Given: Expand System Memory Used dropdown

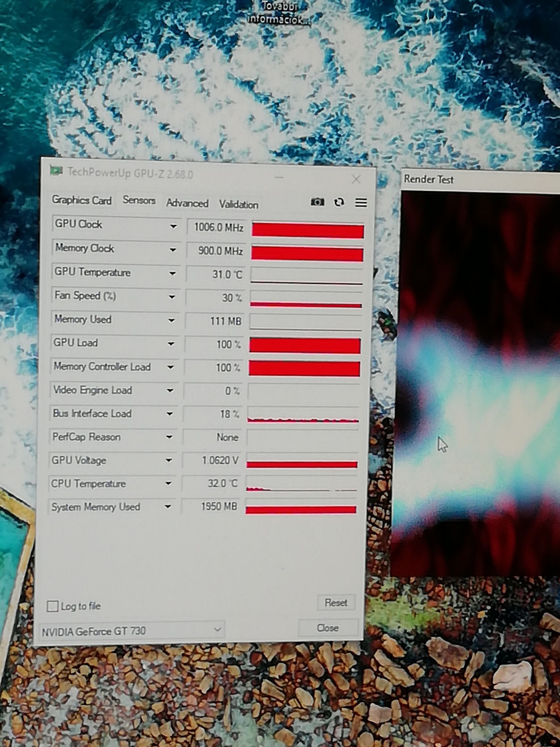Looking at the screenshot, I should [x=167, y=507].
